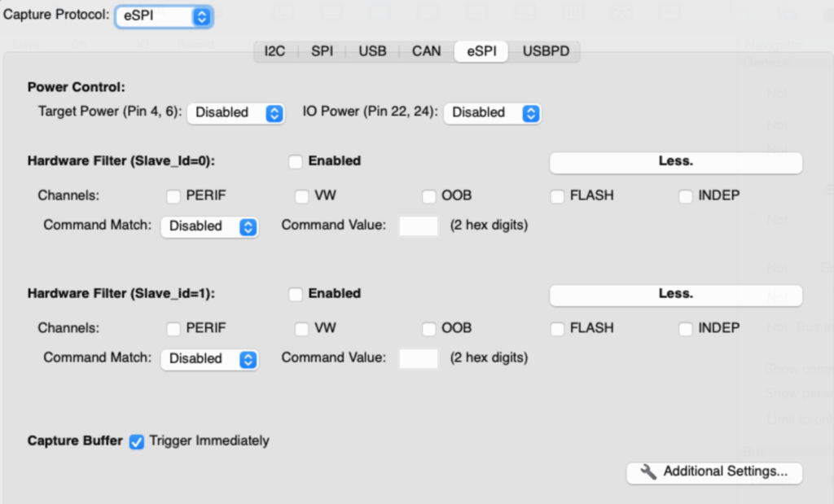834x504 pixels.
Task: Expand the Target Power dropdown
Action: click(x=235, y=113)
